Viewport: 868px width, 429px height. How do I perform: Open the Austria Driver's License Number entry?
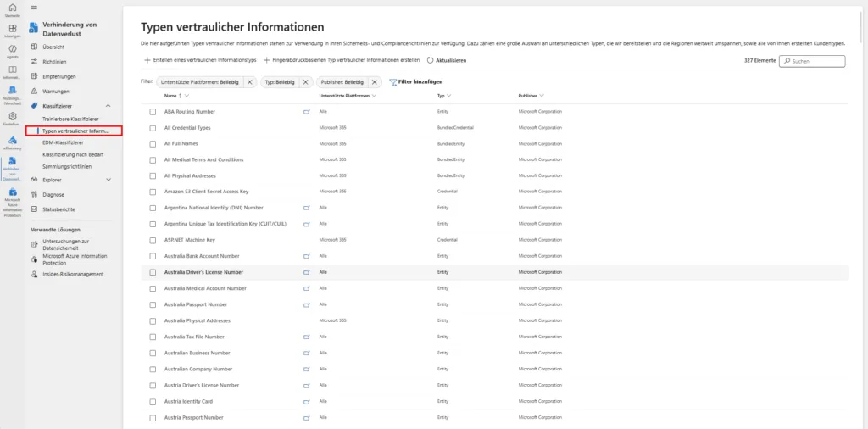[x=202, y=385]
